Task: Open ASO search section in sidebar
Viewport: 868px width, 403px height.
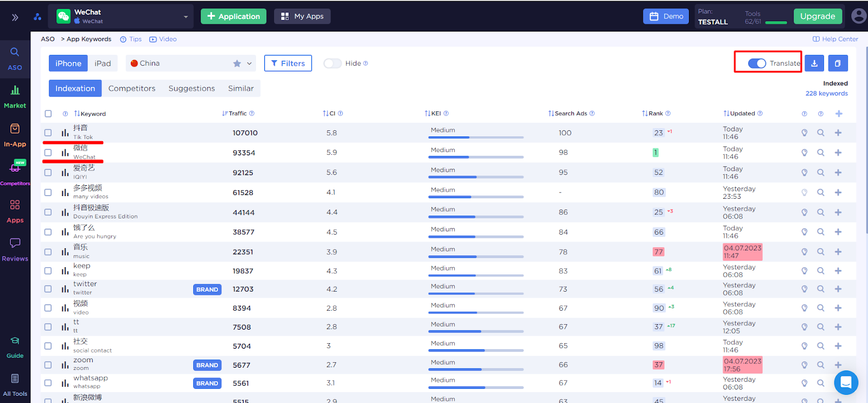Action: coord(15,59)
